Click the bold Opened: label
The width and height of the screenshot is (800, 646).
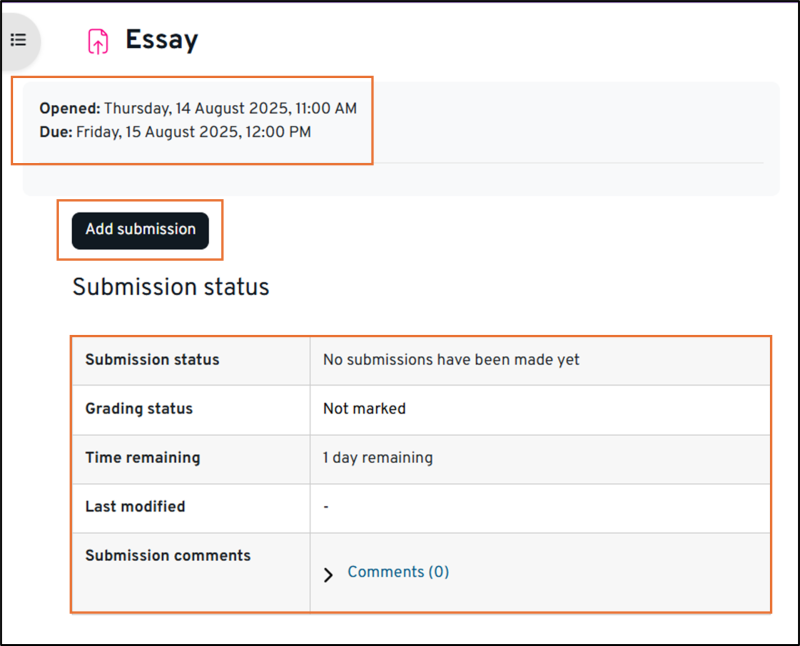coord(70,108)
